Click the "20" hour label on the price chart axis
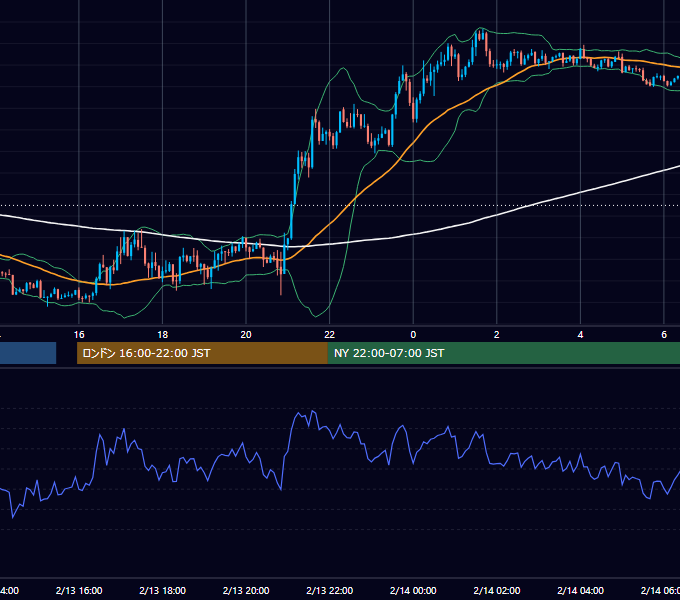The height and width of the screenshot is (600, 680). coord(246,335)
